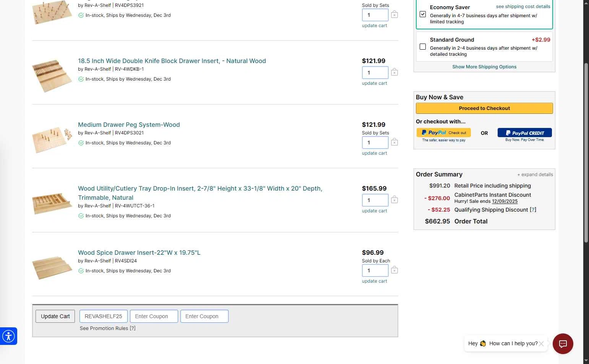The image size is (589, 364).
Task: Open 18.5 Inch Wide Double Knife Block product link
Action: [172, 61]
